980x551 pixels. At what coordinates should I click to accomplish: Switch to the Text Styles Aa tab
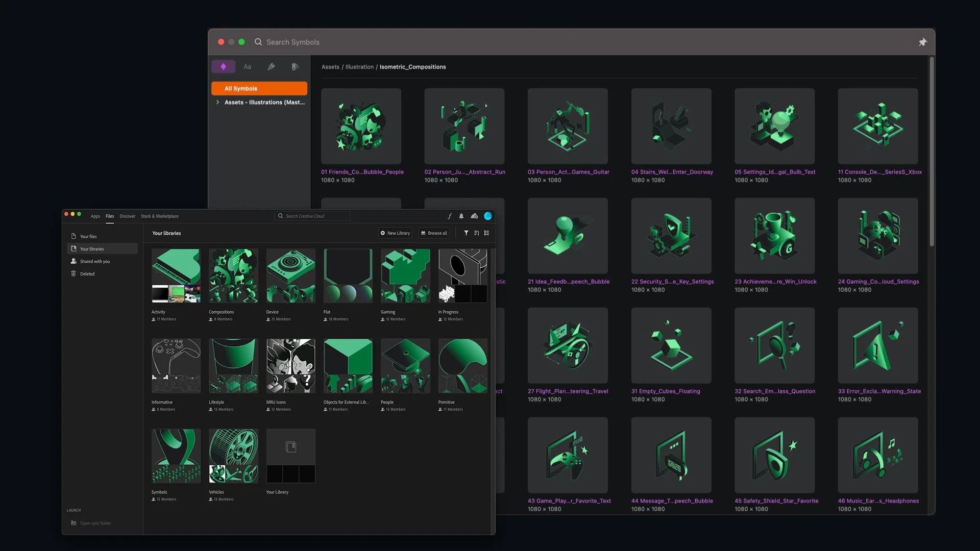[x=247, y=67]
